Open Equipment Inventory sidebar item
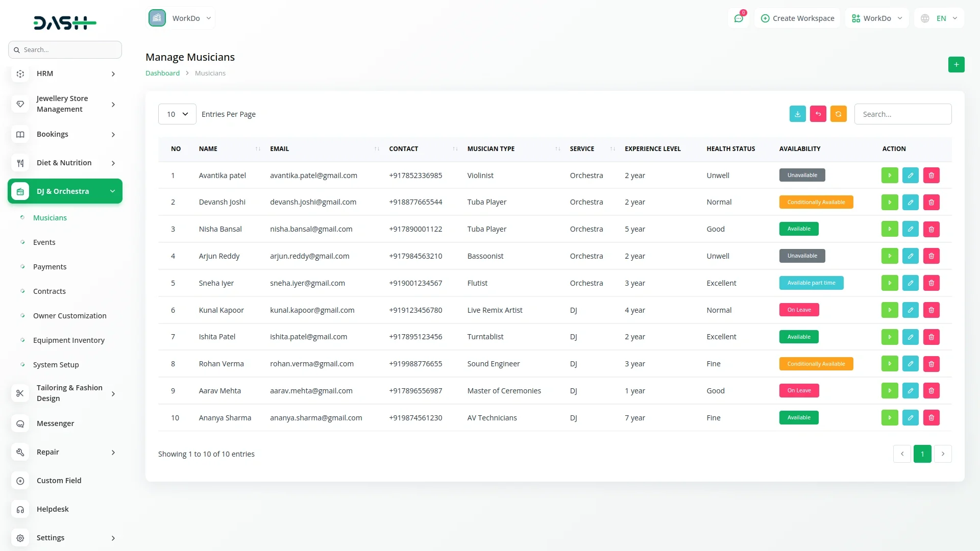Image resolution: width=980 pixels, height=551 pixels. click(68, 340)
